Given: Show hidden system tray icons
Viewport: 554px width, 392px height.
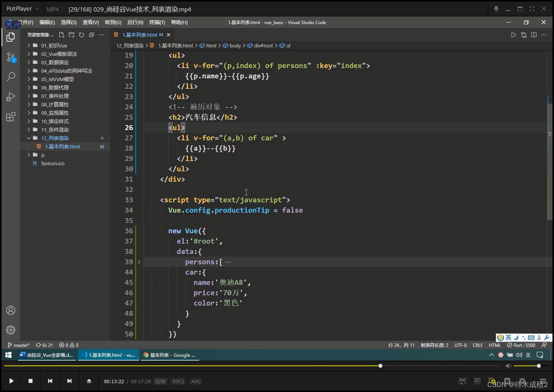Looking at the screenshot, I should (491, 355).
